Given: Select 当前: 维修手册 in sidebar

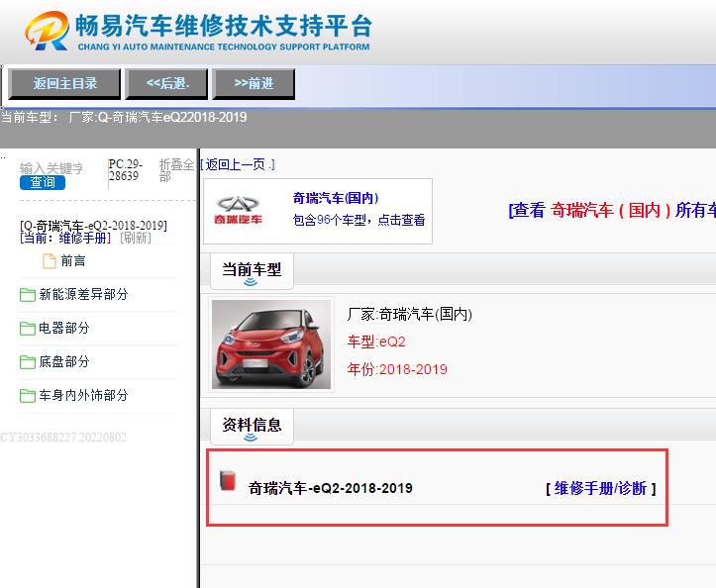Looking at the screenshot, I should click(x=65, y=238).
